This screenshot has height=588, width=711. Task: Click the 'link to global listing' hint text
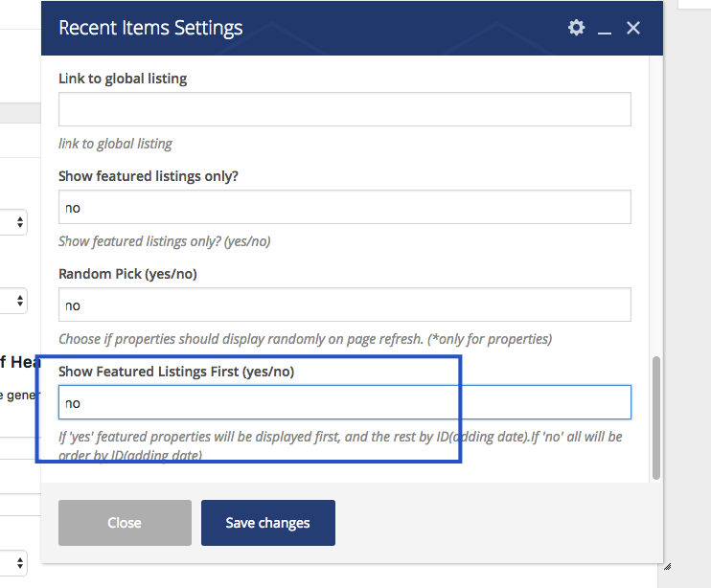coord(115,144)
